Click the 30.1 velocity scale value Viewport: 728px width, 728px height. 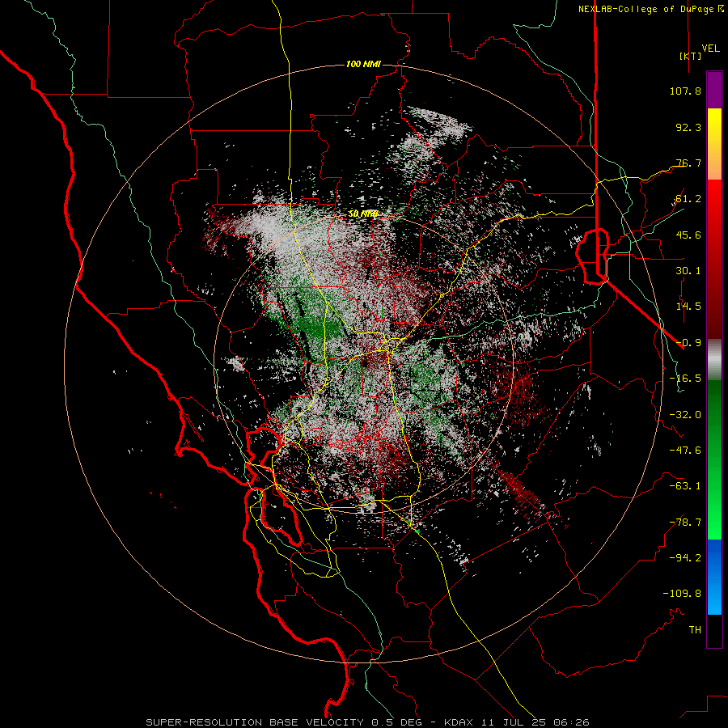pos(688,271)
